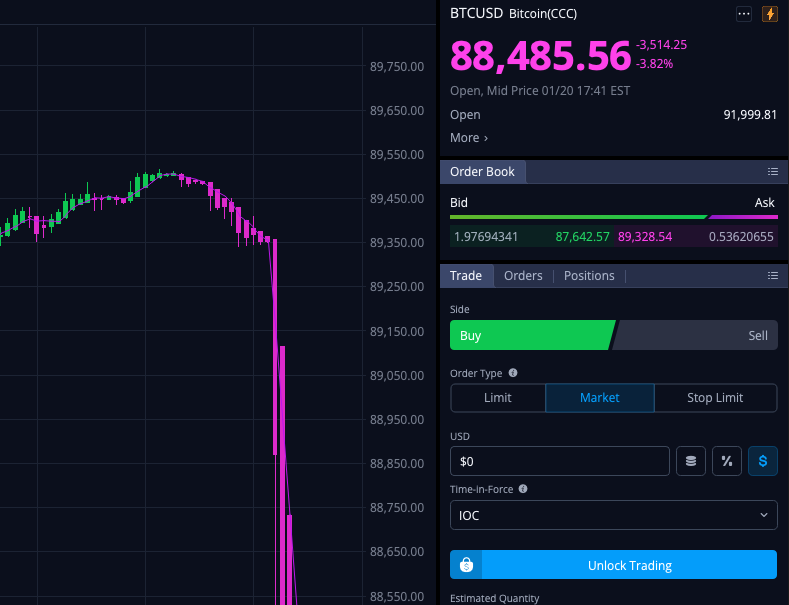Click the bid size 1.97694341
Screen dimensions: 789x605
tap(486, 237)
